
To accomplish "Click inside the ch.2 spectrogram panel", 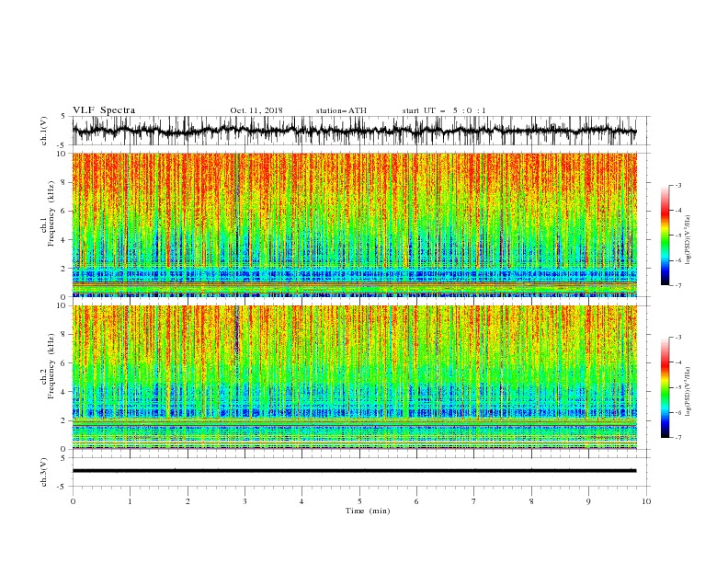I will [355, 377].
